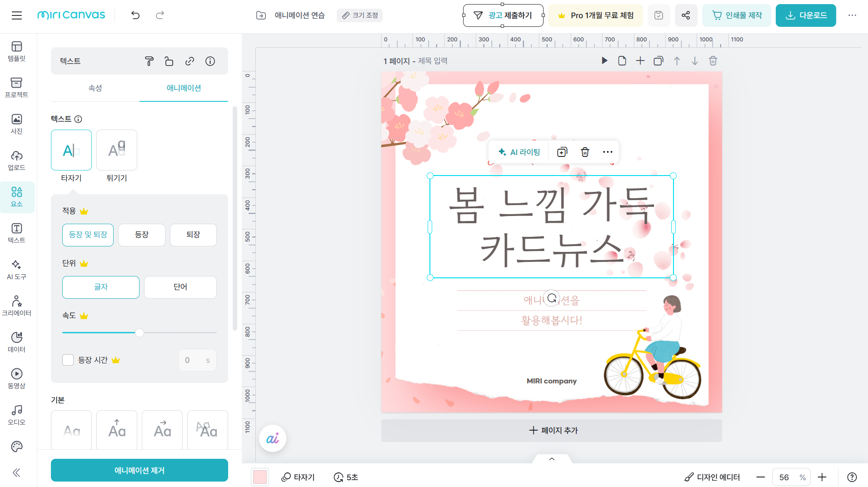868x487 pixels.
Task: Select the rise-up basic animation thumbnail
Action: (117, 430)
